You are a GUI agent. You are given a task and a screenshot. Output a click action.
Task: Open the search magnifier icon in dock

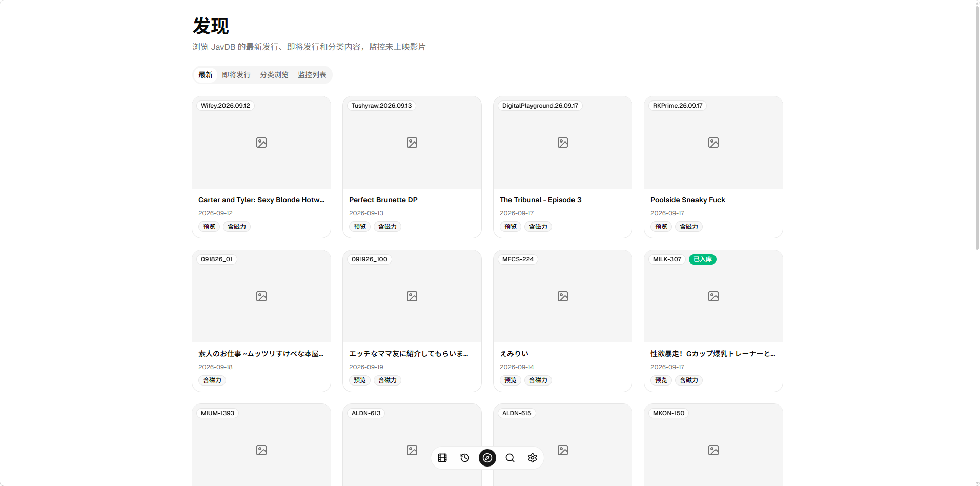510,458
